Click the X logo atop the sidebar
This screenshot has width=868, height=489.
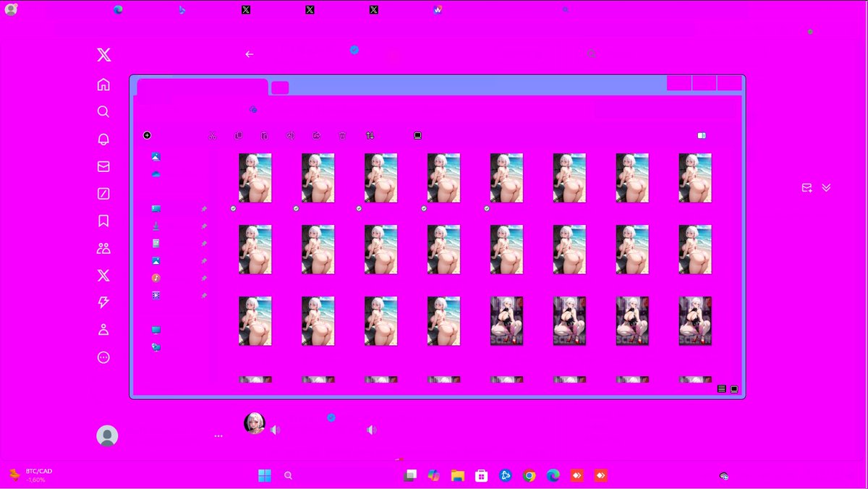103,55
